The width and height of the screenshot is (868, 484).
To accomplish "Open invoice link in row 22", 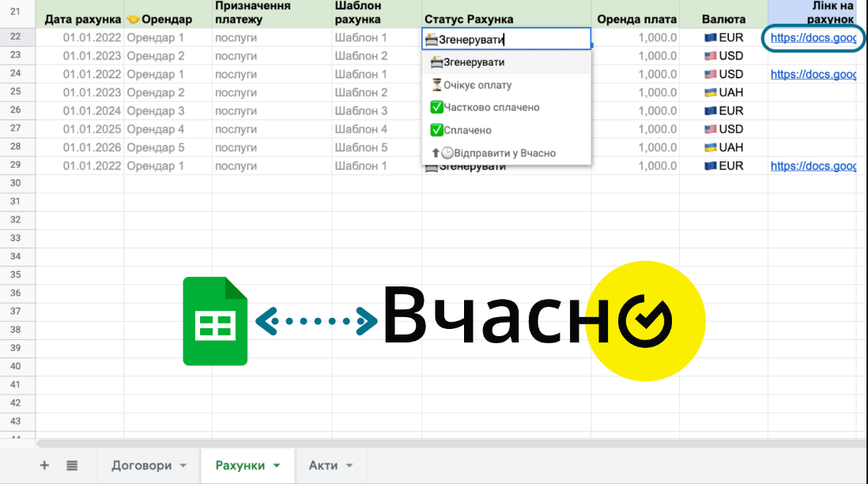I will tap(813, 38).
